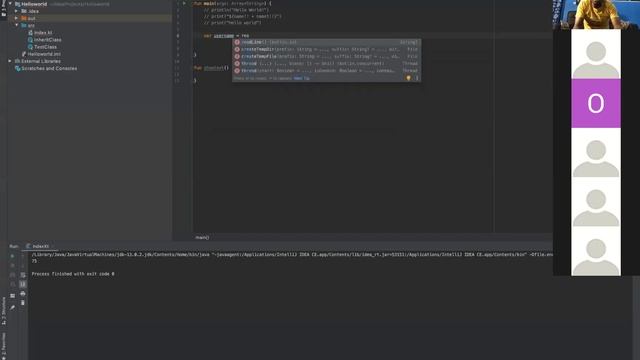The image size is (640, 360).
Task: Click the run gutter arrow beside main
Action: 184,3
